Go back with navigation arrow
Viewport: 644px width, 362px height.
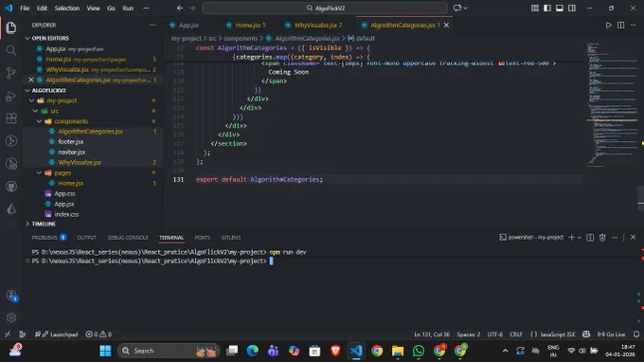(x=180, y=8)
